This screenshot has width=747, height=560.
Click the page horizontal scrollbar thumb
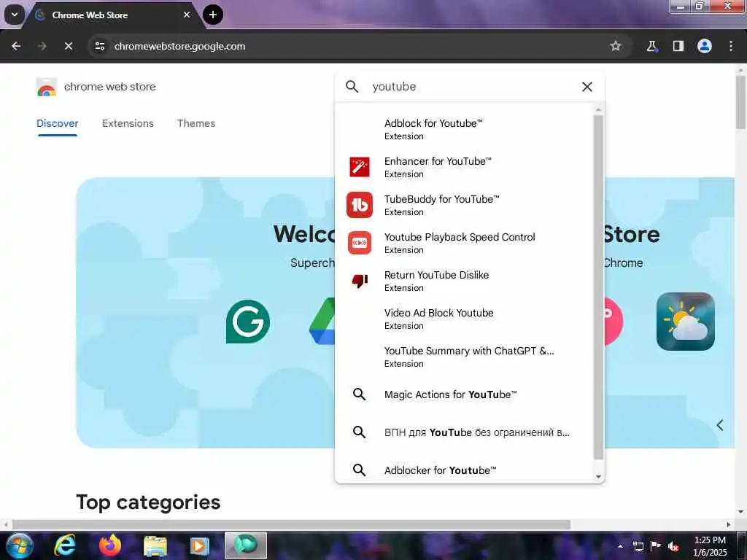(291, 524)
